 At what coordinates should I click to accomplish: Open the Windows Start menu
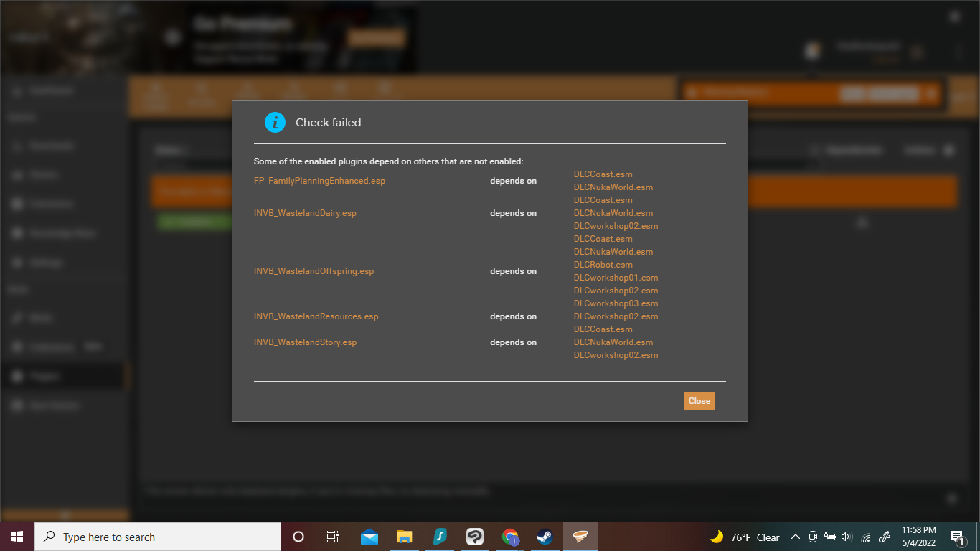[x=17, y=537]
